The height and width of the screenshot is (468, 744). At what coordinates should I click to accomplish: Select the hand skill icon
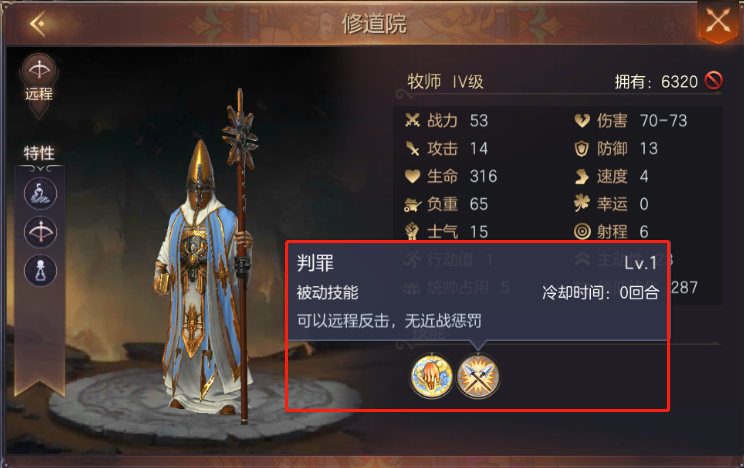(x=431, y=376)
